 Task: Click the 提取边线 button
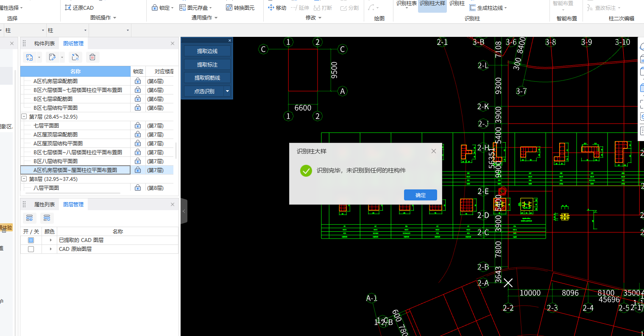(207, 51)
